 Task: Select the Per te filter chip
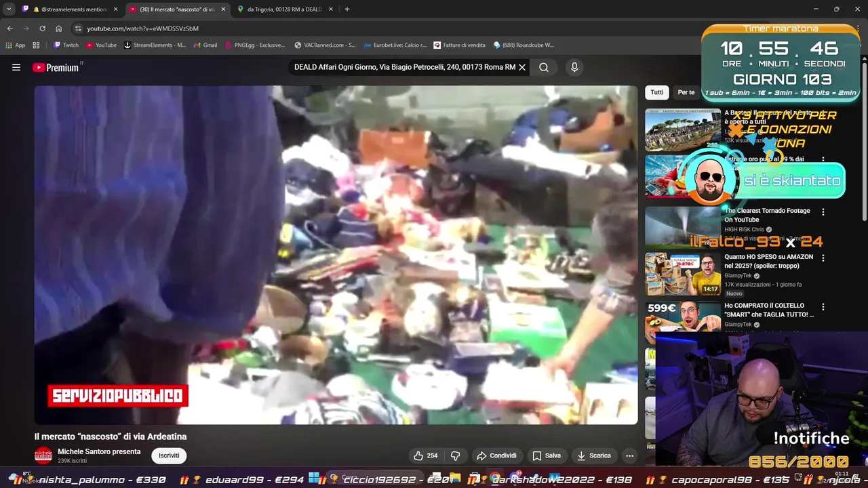686,92
